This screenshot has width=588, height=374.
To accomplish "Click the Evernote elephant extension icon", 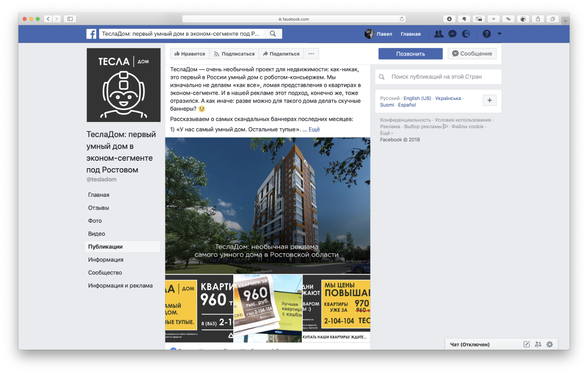I will click(464, 19).
